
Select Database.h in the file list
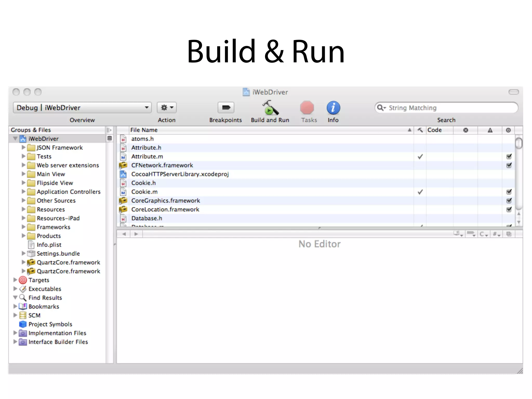pos(316,218)
